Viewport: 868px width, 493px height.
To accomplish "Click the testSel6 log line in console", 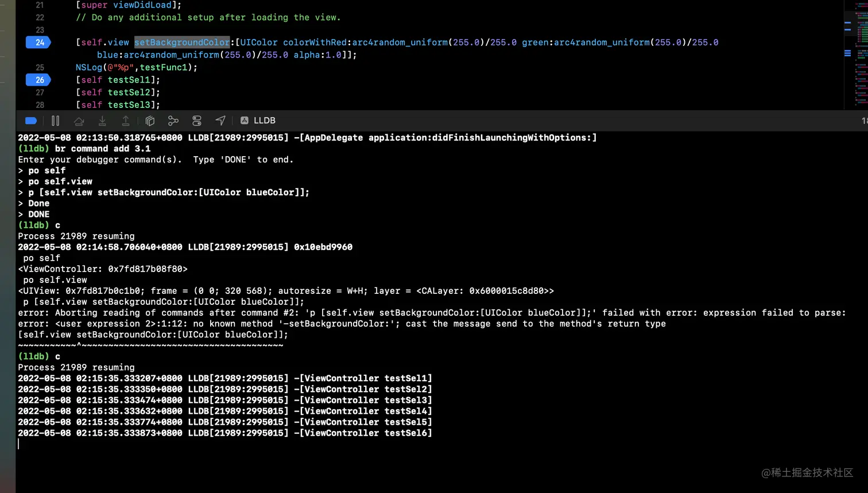I will pyautogui.click(x=225, y=433).
